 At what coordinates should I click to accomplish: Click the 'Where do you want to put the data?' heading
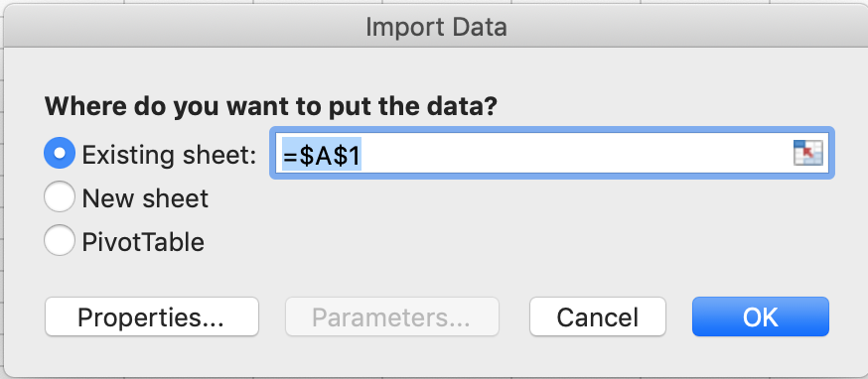(271, 107)
